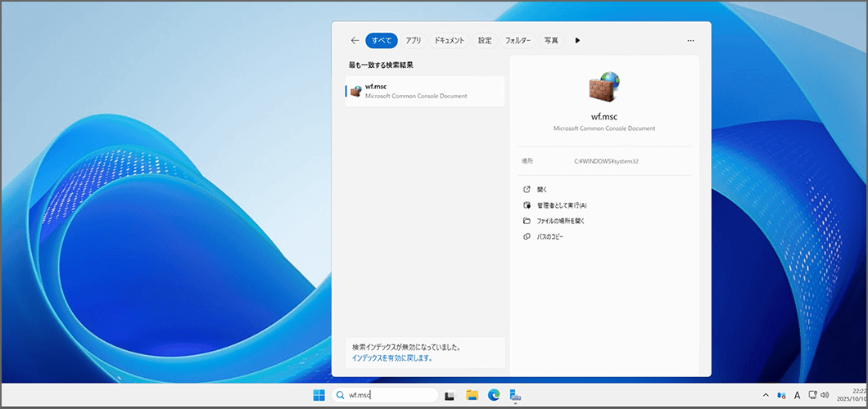Image resolution: width=868 pixels, height=409 pixels.
Task: Switch to the ドキュメント filter tab
Action: [449, 40]
